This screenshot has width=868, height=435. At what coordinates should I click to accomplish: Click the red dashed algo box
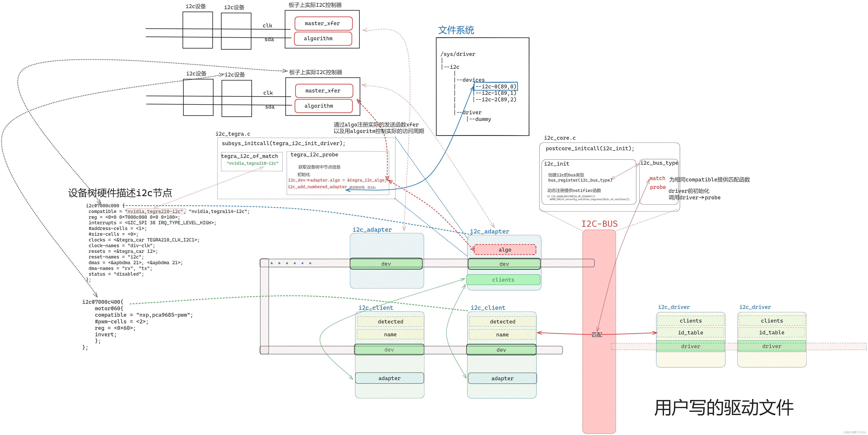click(505, 250)
